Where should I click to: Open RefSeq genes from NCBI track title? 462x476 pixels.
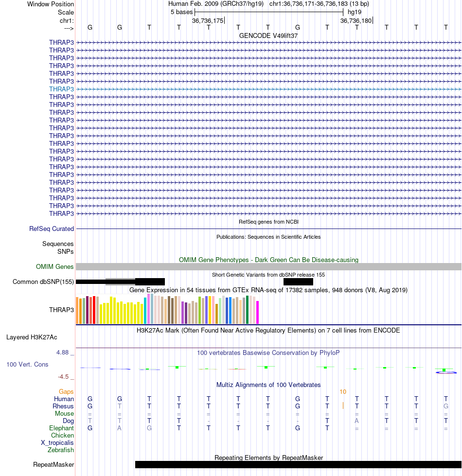click(268, 222)
